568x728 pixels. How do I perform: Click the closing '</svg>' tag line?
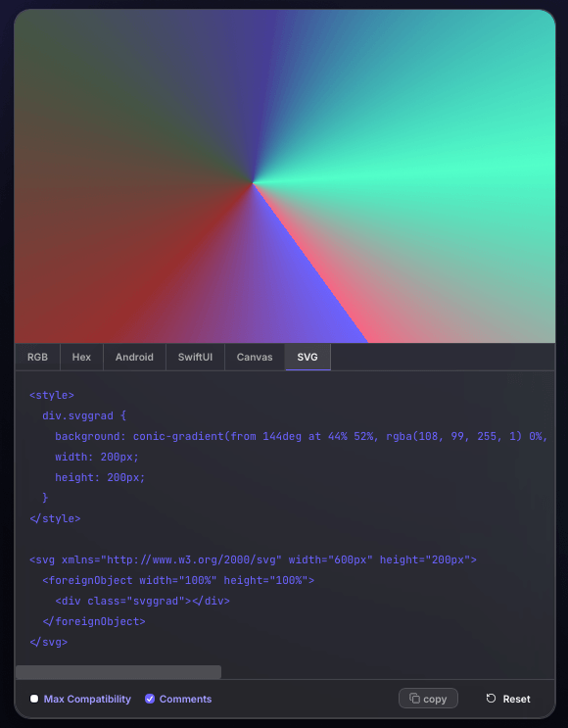[48, 642]
